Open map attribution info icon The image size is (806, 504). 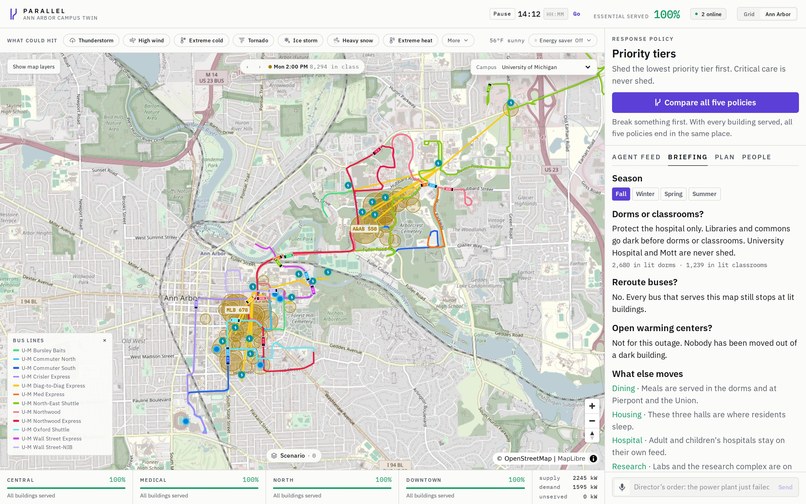[x=593, y=458]
